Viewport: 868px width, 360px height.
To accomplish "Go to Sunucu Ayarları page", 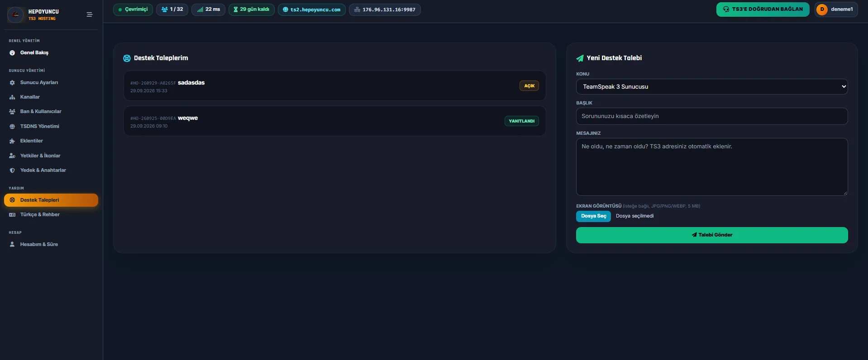I will [x=51, y=83].
